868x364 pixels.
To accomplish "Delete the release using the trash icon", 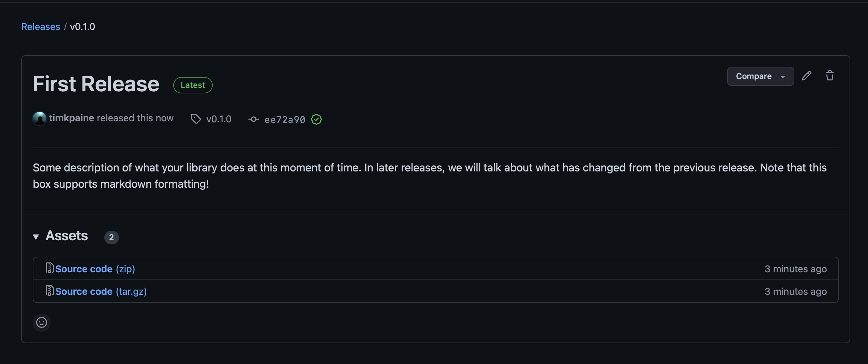I will pos(830,76).
